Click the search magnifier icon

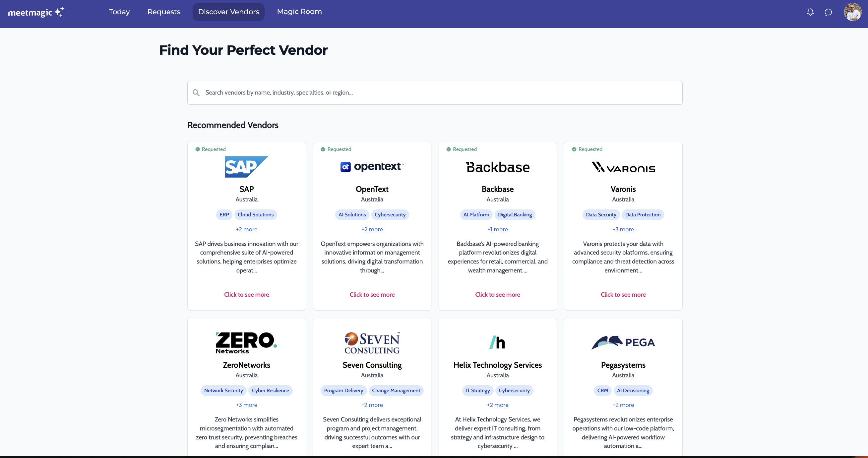pyautogui.click(x=196, y=92)
